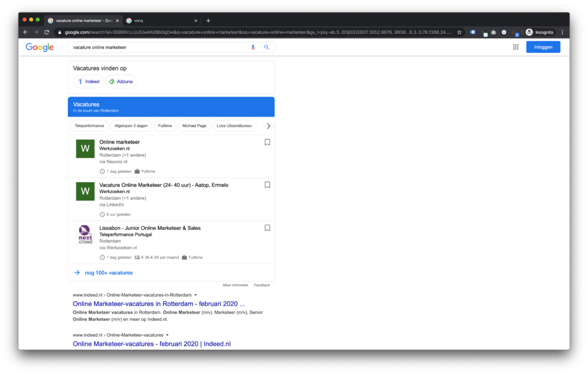Click the Google logo
Screen dimensions: 588x374
click(40, 47)
